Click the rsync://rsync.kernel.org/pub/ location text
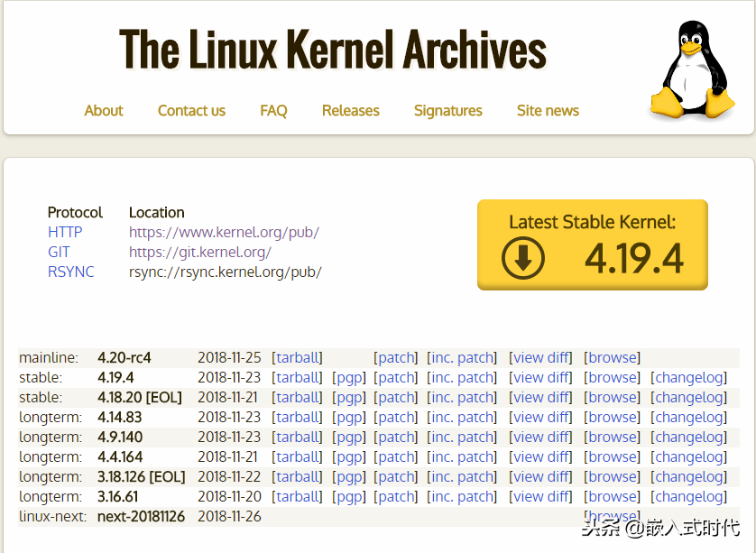 coord(226,272)
